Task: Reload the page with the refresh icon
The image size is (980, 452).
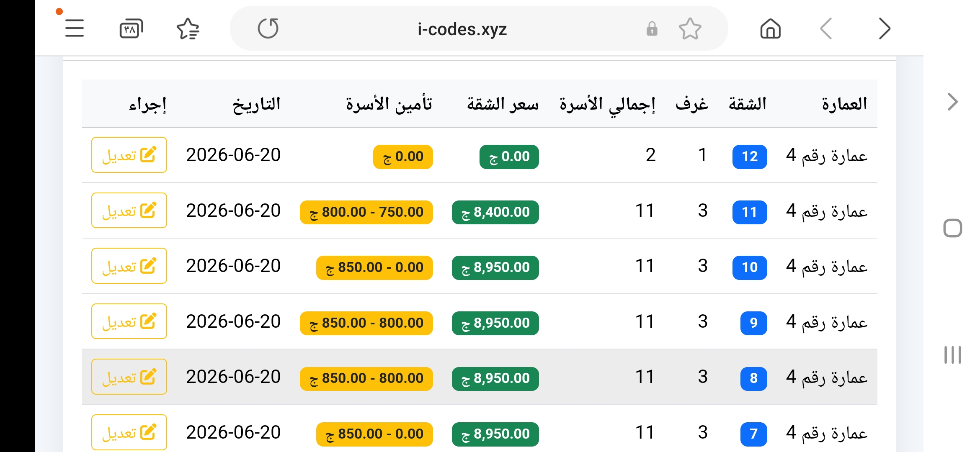Action: [x=268, y=28]
